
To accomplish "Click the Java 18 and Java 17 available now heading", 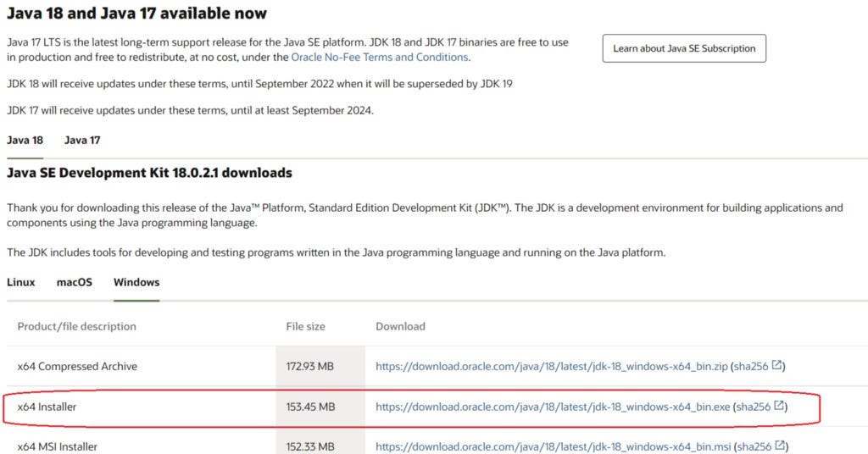I will click(x=136, y=14).
